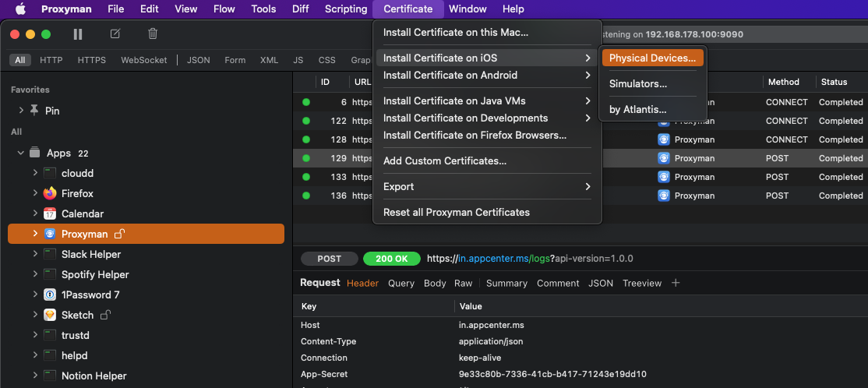868x388 pixels.
Task: Switch to the Raw request tab
Action: 464,283
